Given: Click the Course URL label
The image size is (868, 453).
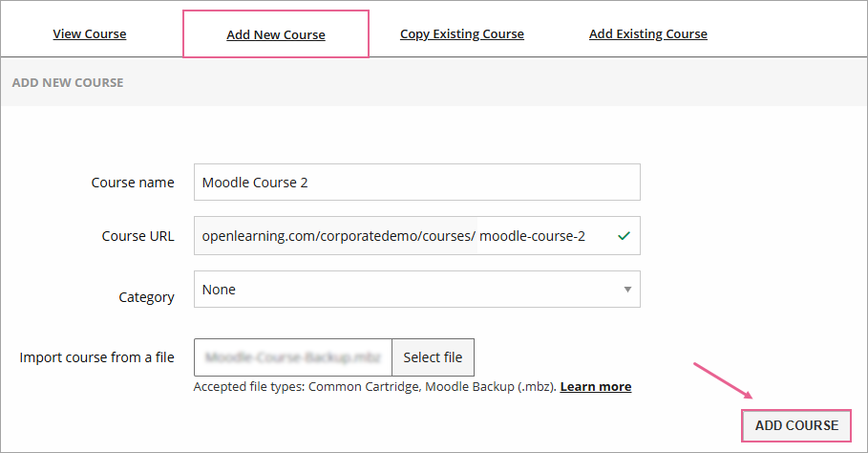Looking at the screenshot, I should tap(138, 236).
